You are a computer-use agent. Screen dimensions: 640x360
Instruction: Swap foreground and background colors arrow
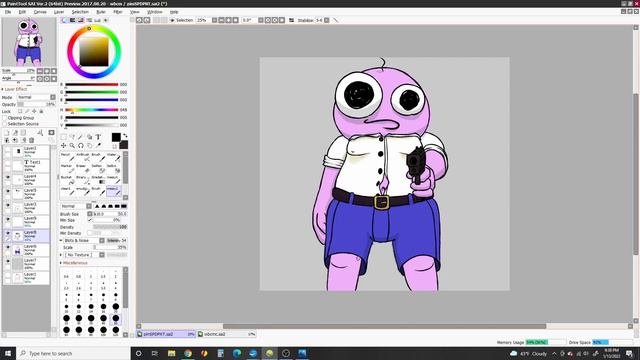(125, 136)
